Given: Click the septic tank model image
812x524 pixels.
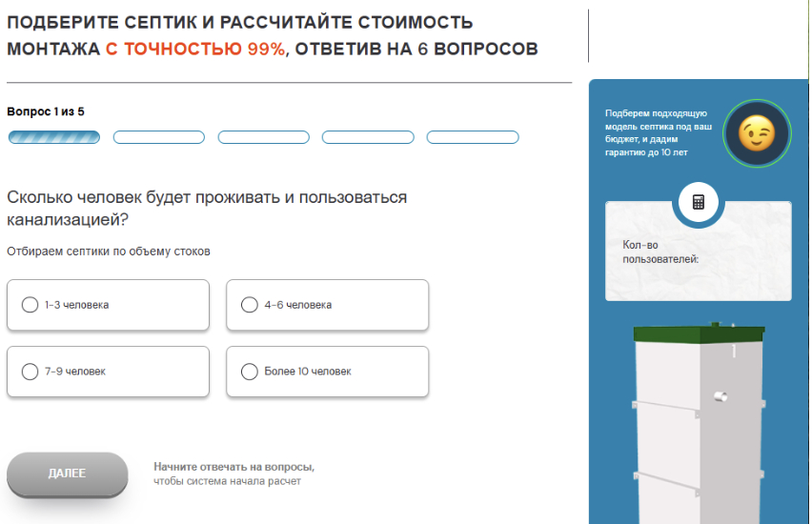Looking at the screenshot, I should click(700, 422).
